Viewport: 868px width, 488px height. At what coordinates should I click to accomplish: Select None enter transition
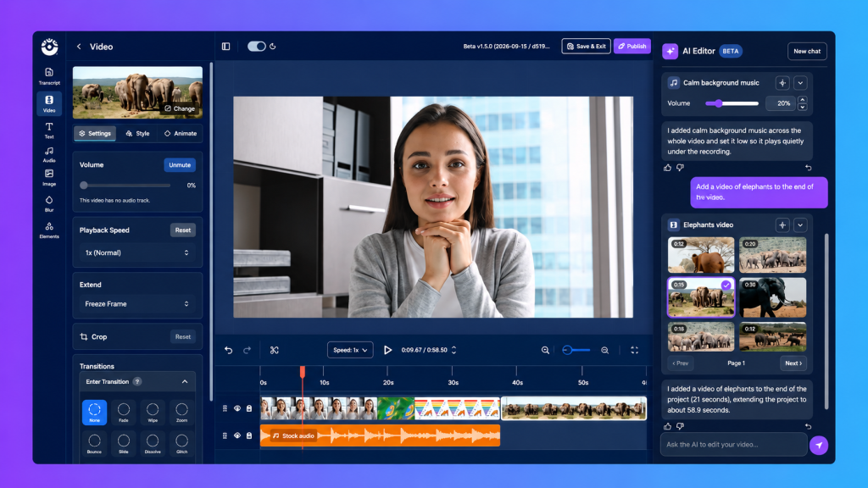coord(94,413)
